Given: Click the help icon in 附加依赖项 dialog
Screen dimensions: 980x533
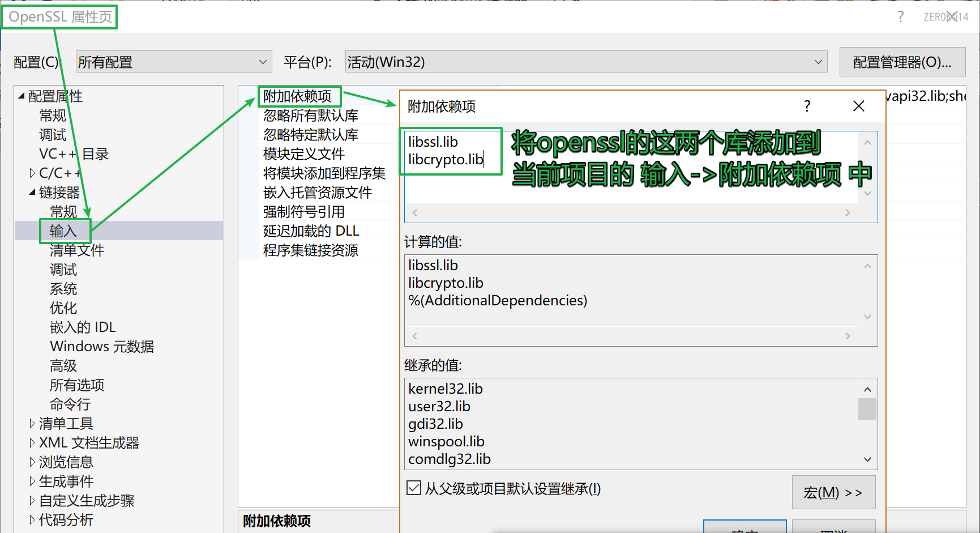Looking at the screenshot, I should tap(807, 106).
